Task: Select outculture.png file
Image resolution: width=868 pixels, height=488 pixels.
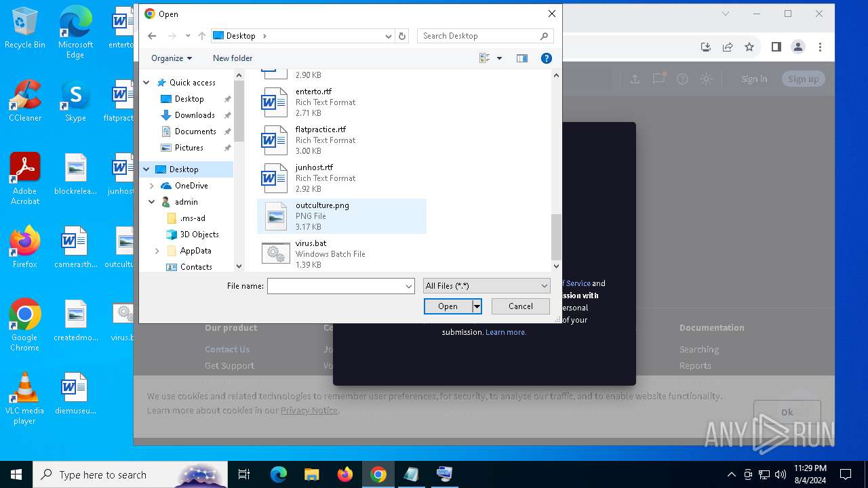Action: coord(342,216)
